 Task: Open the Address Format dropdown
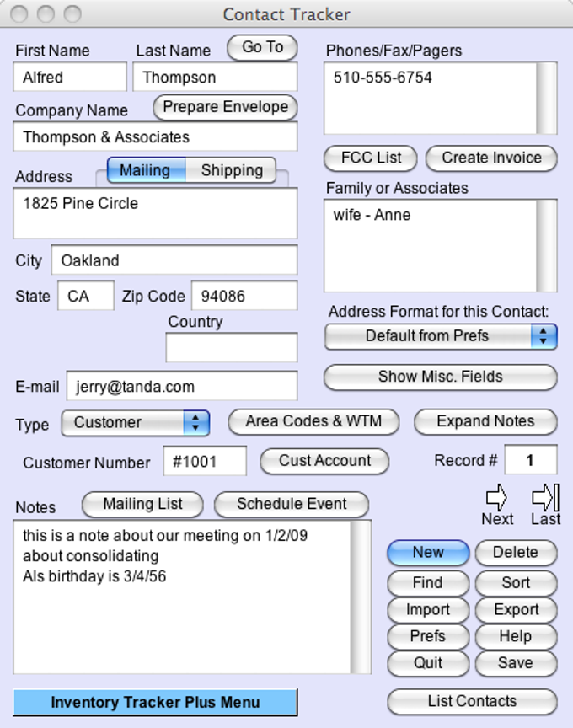coord(441,336)
